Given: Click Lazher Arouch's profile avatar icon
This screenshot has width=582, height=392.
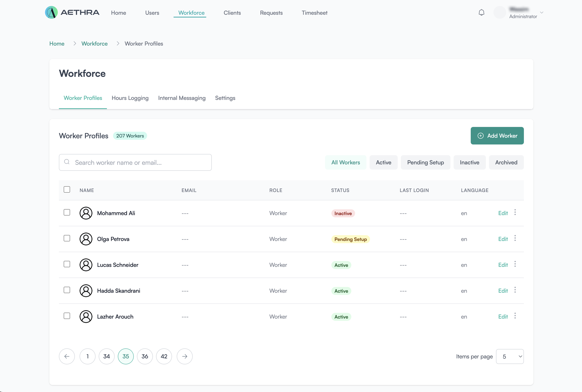Looking at the screenshot, I should 86,317.
